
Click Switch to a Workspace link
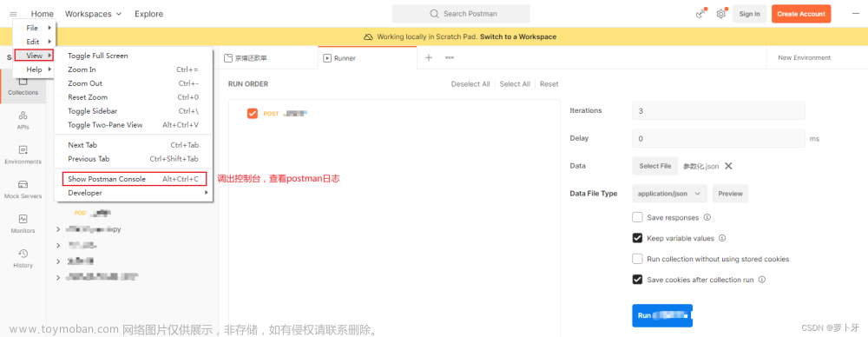[x=518, y=36]
